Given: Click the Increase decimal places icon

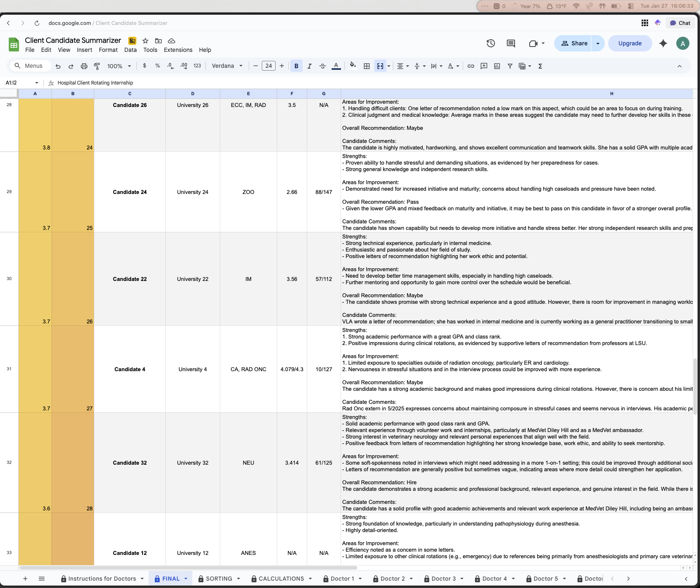Looking at the screenshot, I should [183, 66].
